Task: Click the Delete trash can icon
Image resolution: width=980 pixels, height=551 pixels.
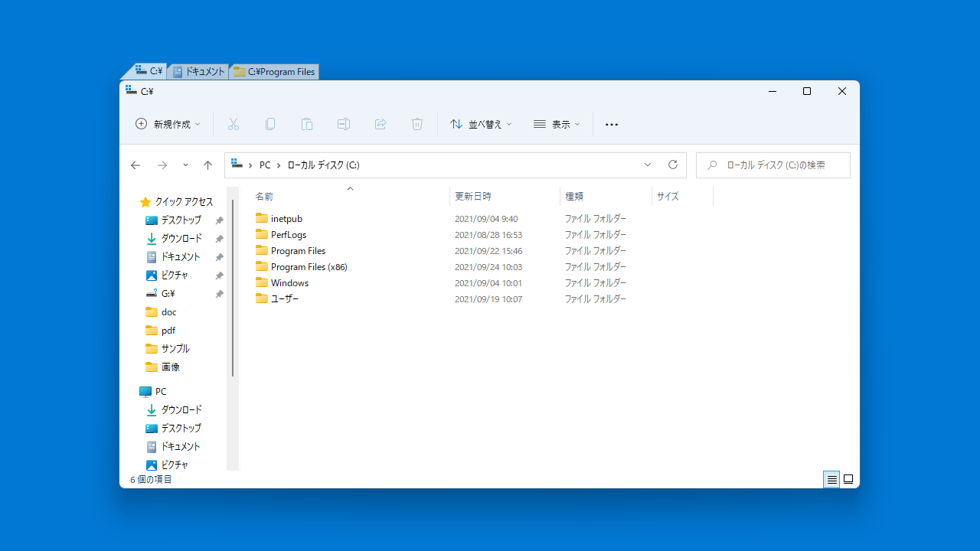Action: coord(417,124)
